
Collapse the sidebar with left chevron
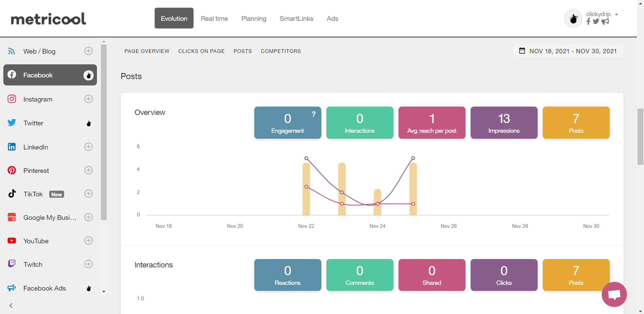[11, 305]
